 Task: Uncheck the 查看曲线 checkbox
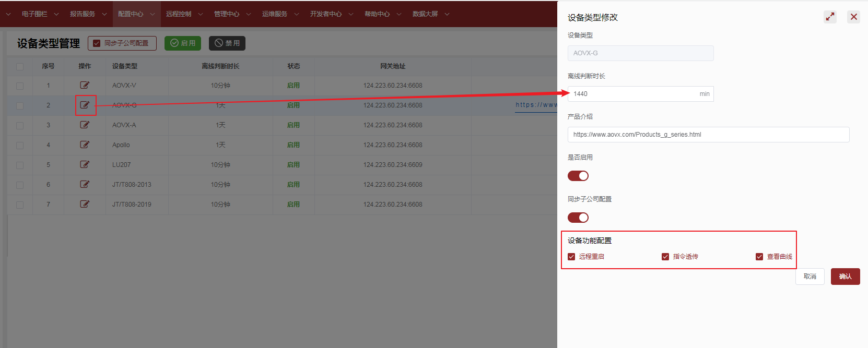tap(759, 257)
